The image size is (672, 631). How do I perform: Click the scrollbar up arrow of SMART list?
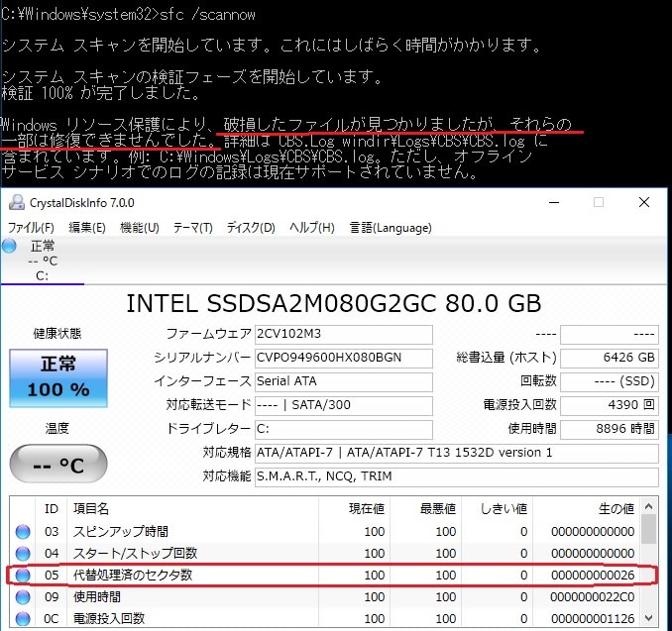coord(649,507)
